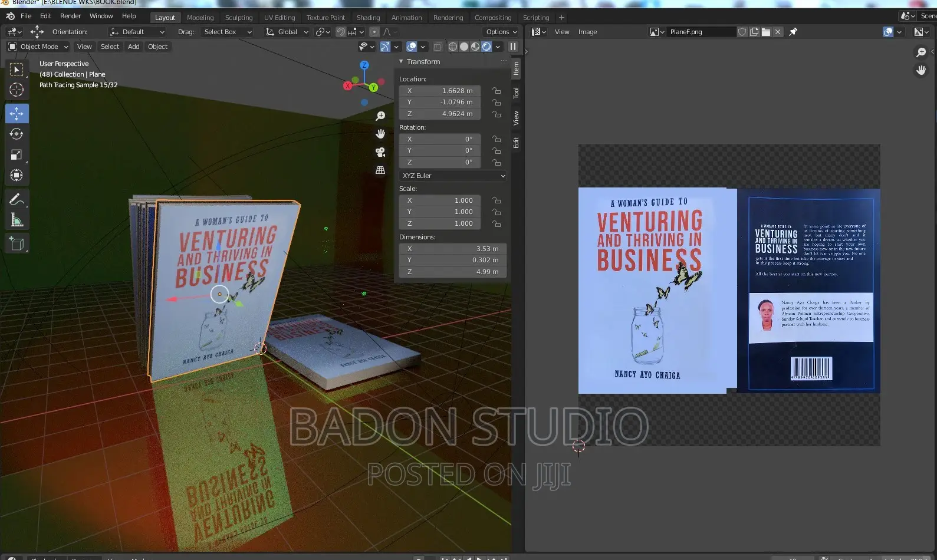Open the image browse dropdown beside PlaneF.png
937x560 pixels.
pos(657,32)
